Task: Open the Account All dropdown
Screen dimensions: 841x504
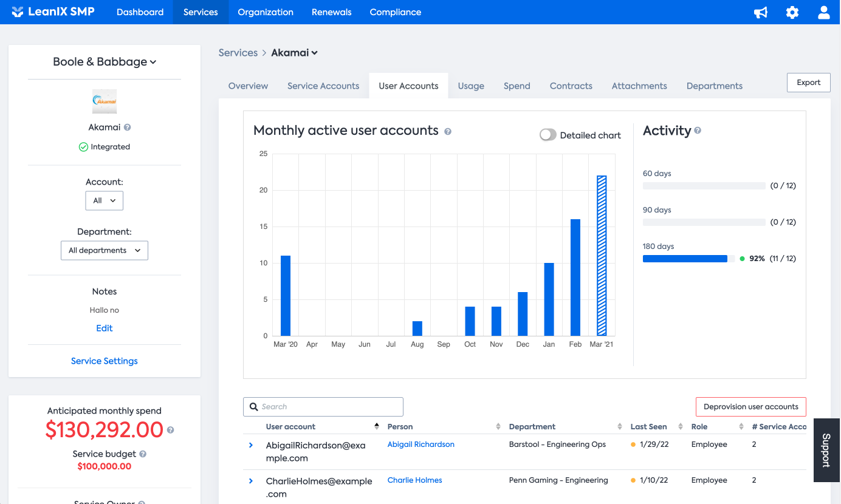Action: (105, 200)
